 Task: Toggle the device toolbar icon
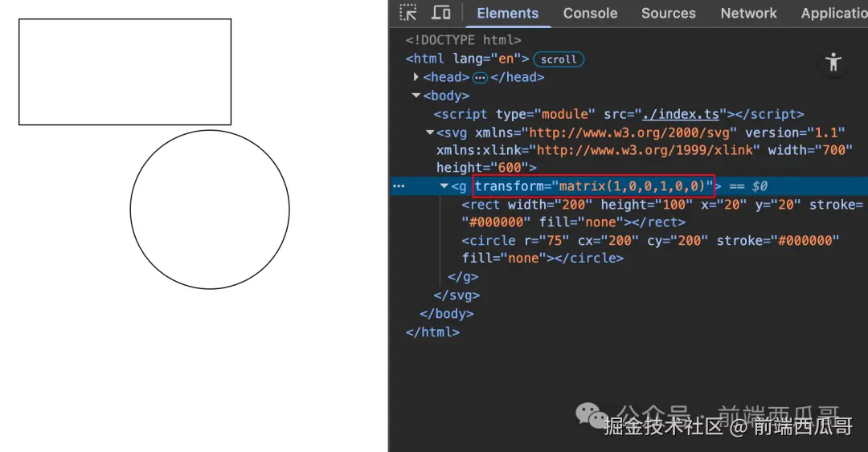pyautogui.click(x=441, y=13)
